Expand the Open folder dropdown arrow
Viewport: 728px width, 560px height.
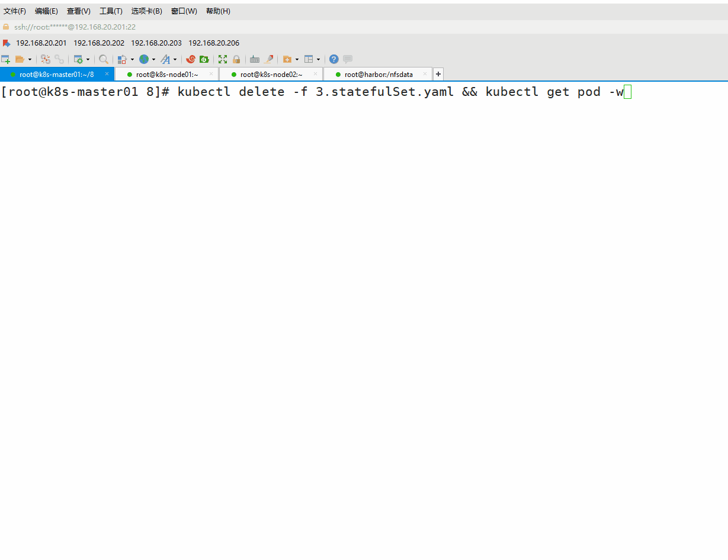(x=30, y=60)
